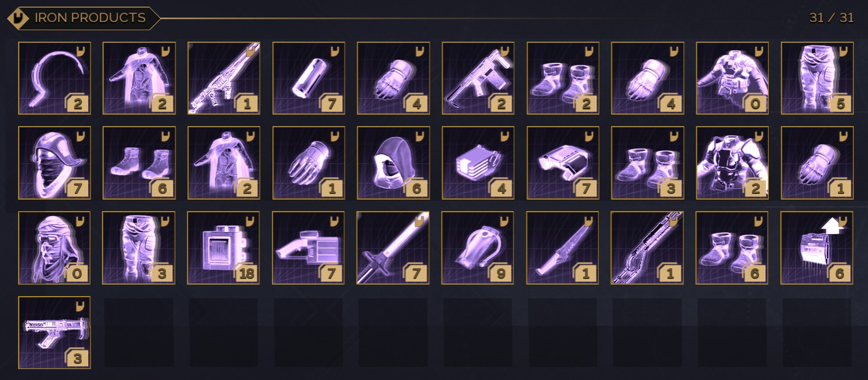868x380 pixels.
Task: Open the submachine gun in the last row
Action: pyautogui.click(x=54, y=333)
